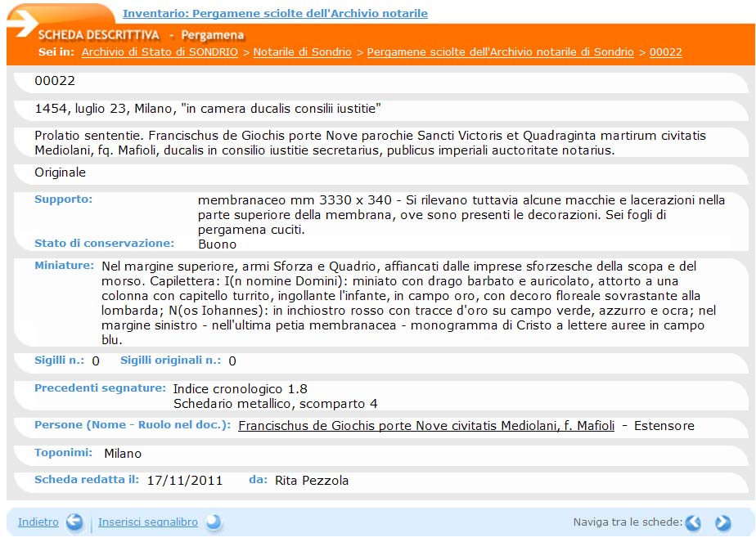Select the record number 00022 text
Screen dimensions: 756x542
point(55,81)
